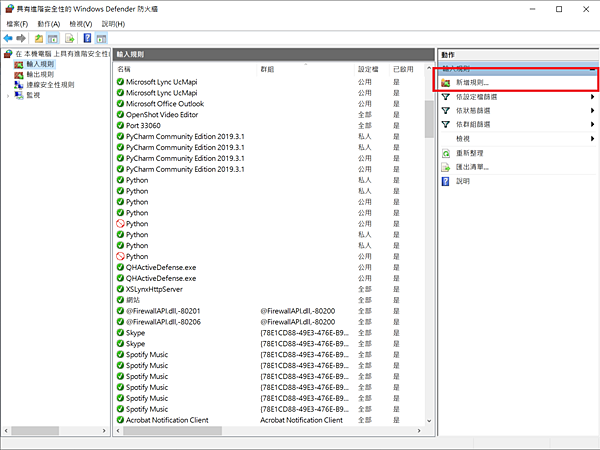Open the 動作(A) menu
Screen dimensions: 600x450
49,24
